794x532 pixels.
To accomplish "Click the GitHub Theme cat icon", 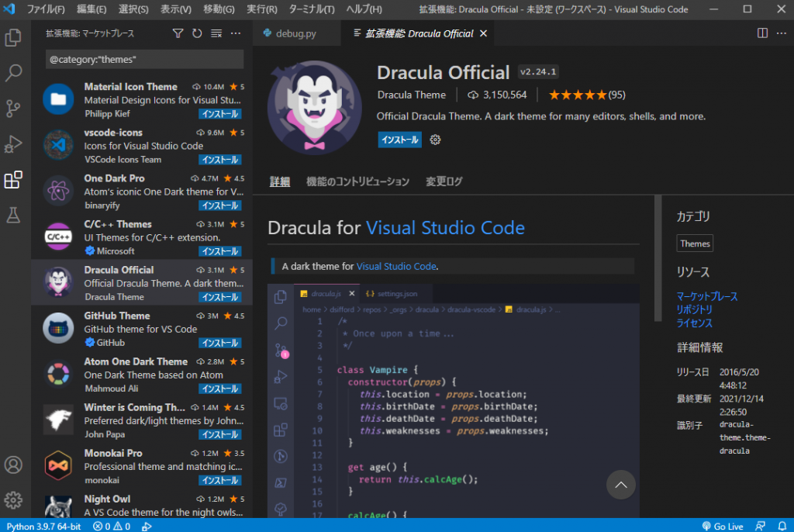I will 58,328.
